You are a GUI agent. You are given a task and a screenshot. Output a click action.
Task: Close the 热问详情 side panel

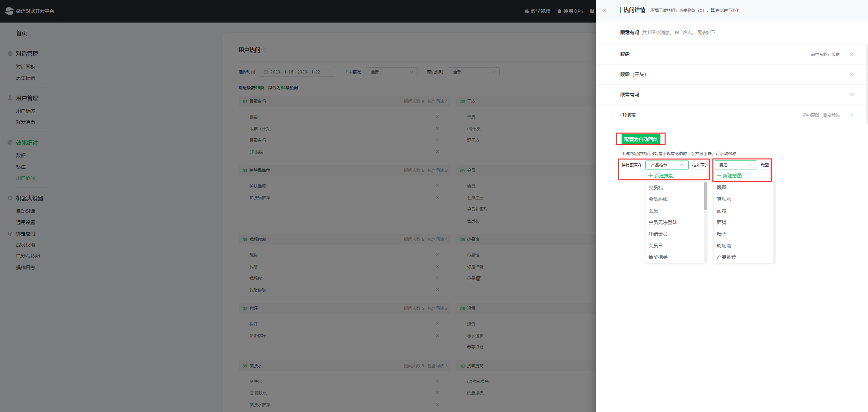coord(605,10)
